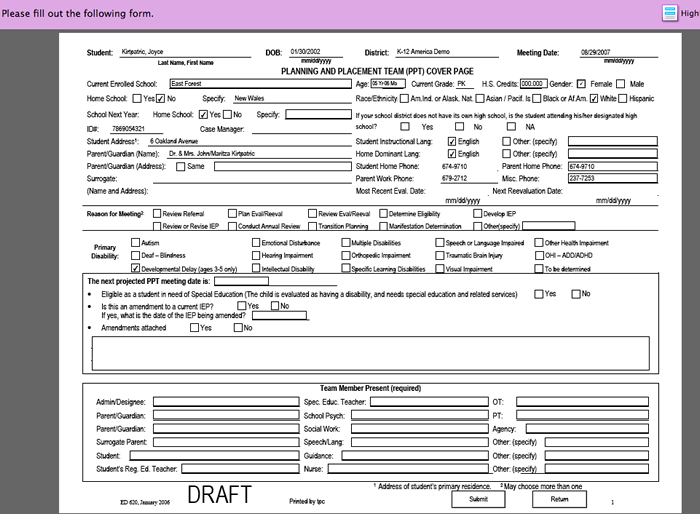Screen dimensions: 700x514
Task: Click the Current Enrolled School field
Action: 261,84
